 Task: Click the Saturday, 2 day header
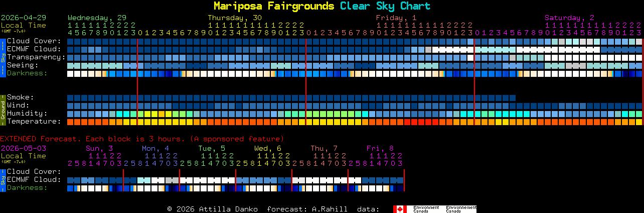569,18
